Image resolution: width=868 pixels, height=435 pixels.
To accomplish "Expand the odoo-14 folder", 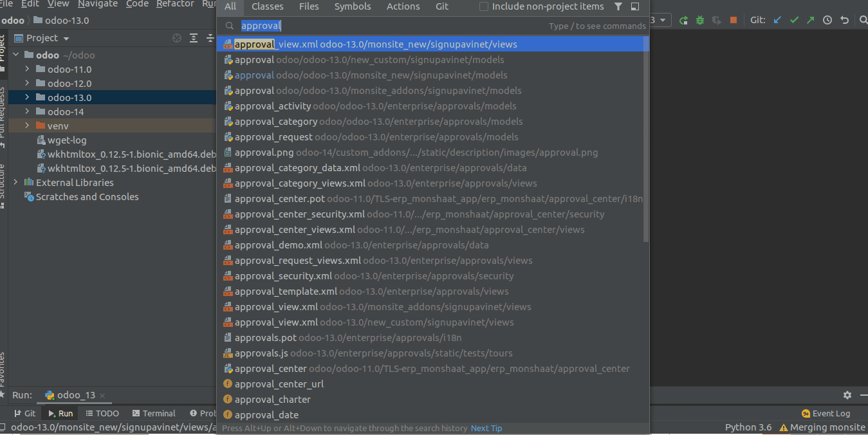I will click(x=28, y=112).
